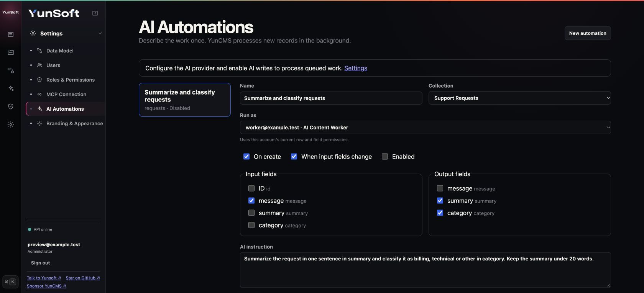This screenshot has width=644, height=293.
Task: Click the media card icon in left rail
Action: [11, 52]
